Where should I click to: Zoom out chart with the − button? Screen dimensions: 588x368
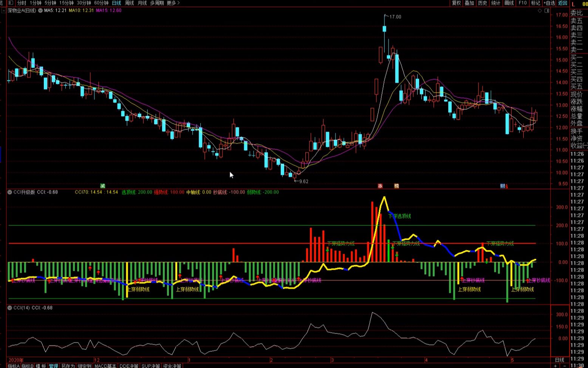(565, 366)
